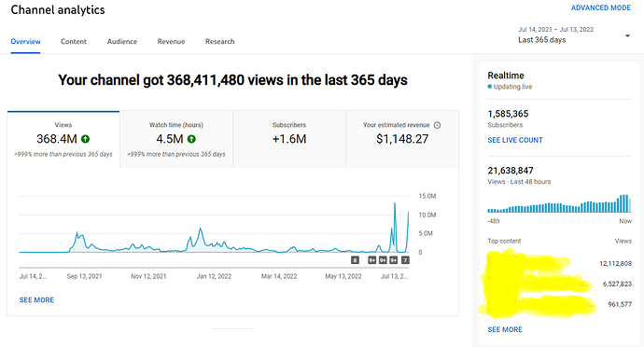
Task: Click the Jul 14, 2021 – Jul 13, 2022 date text
Action: pos(555,30)
